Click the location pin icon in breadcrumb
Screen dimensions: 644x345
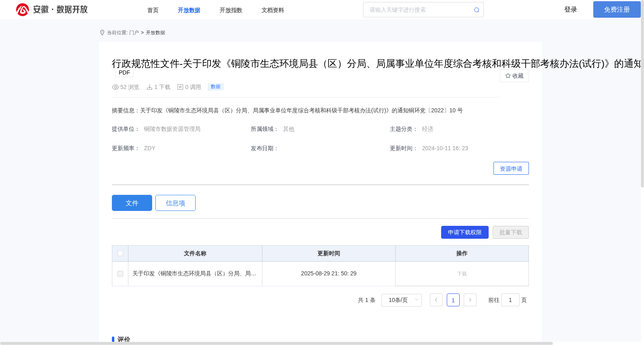click(x=102, y=33)
